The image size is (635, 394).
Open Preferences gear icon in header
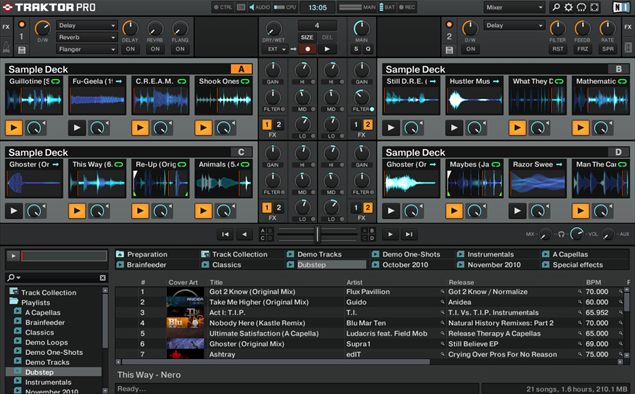(x=569, y=7)
